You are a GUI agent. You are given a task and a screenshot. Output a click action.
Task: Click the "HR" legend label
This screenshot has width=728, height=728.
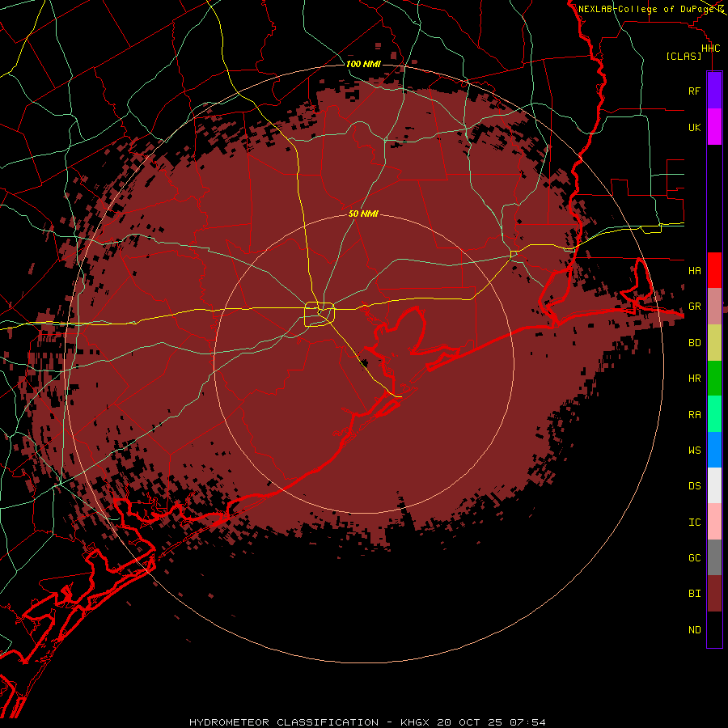point(694,379)
